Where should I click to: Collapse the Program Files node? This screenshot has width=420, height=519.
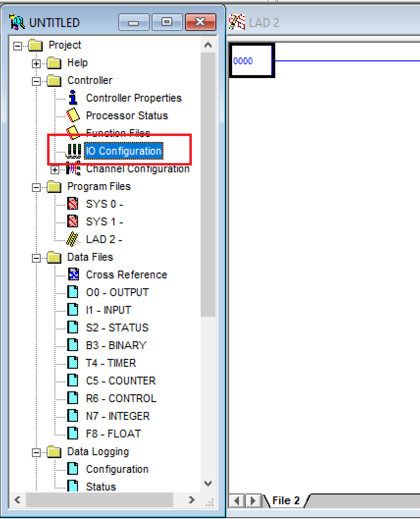tap(36, 188)
